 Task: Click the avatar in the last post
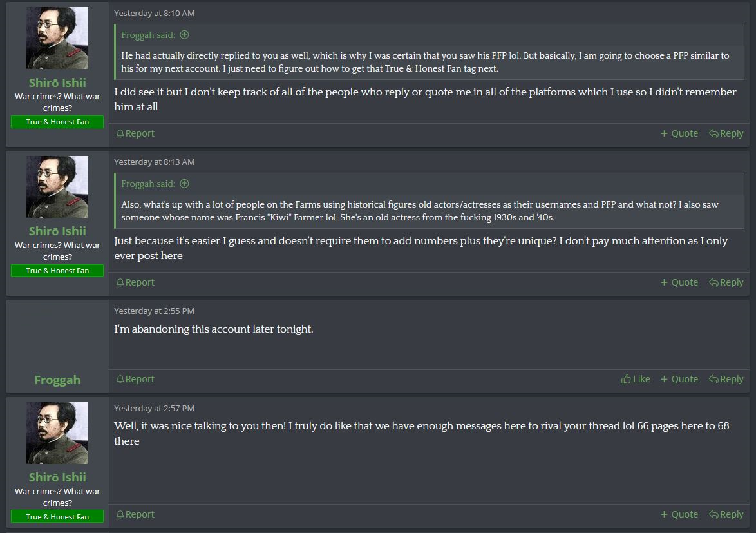point(57,432)
